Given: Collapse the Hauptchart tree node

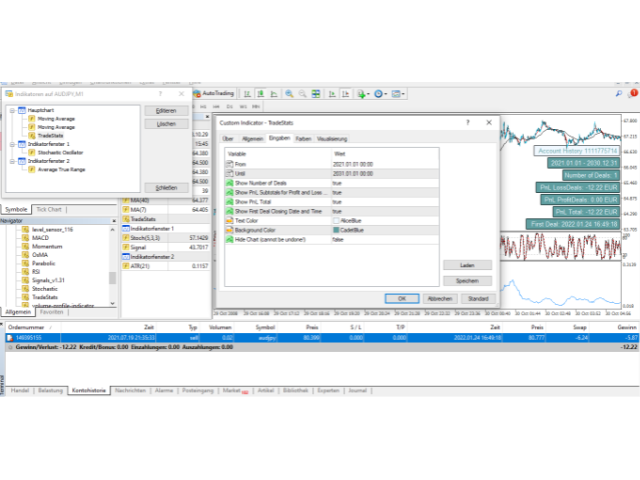Looking at the screenshot, I should (12, 110).
